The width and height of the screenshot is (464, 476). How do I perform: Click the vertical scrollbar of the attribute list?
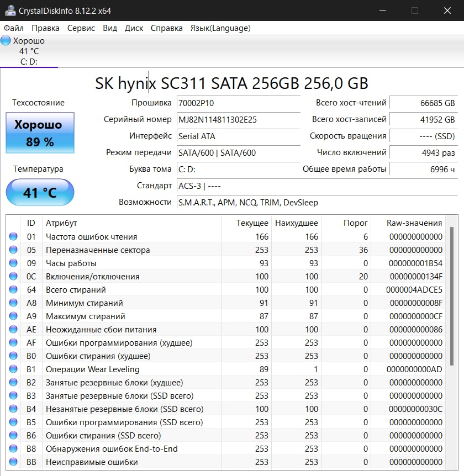coord(451,296)
